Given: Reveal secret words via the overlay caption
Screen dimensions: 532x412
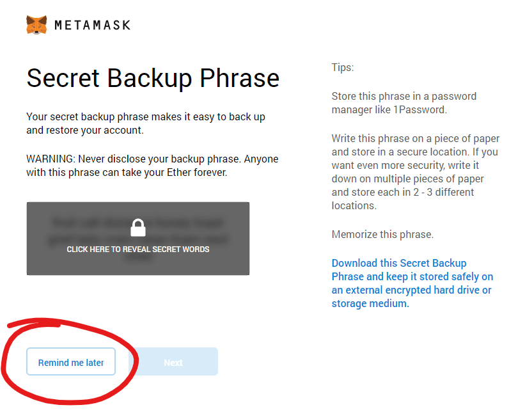Looking at the screenshot, I should [137, 250].
